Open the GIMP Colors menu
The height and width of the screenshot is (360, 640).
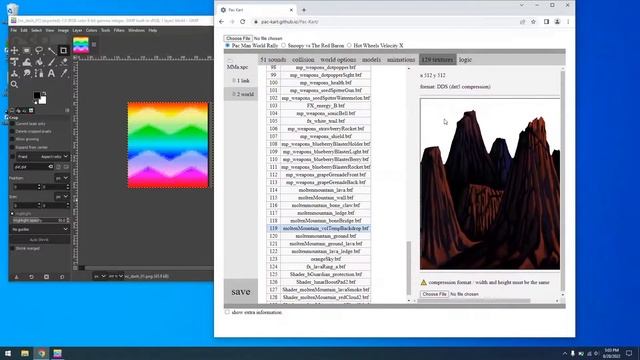[x=91, y=30]
